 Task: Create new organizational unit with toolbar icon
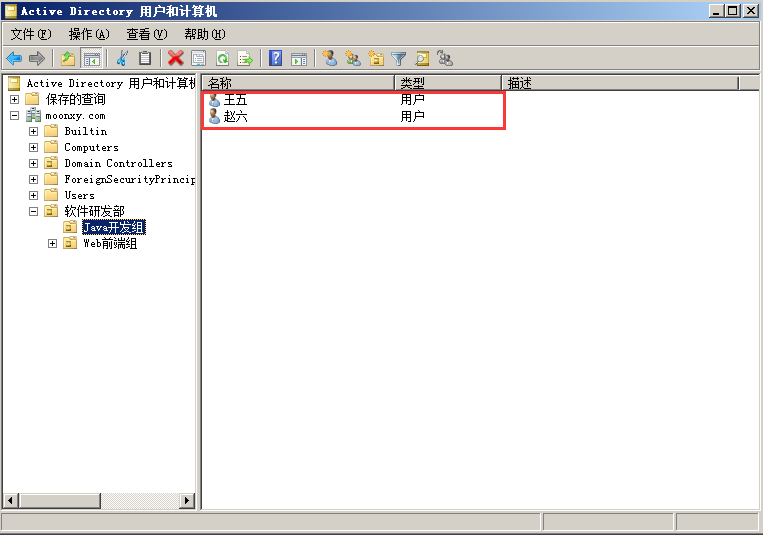click(376, 59)
